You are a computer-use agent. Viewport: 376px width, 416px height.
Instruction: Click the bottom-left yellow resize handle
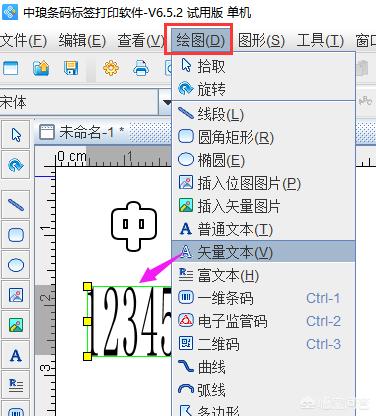tap(87, 356)
